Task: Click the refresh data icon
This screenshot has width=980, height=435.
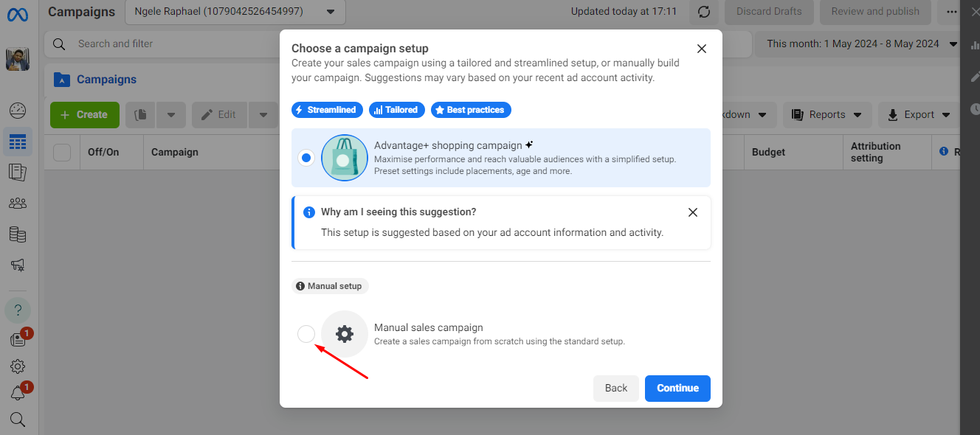Action: [704, 12]
